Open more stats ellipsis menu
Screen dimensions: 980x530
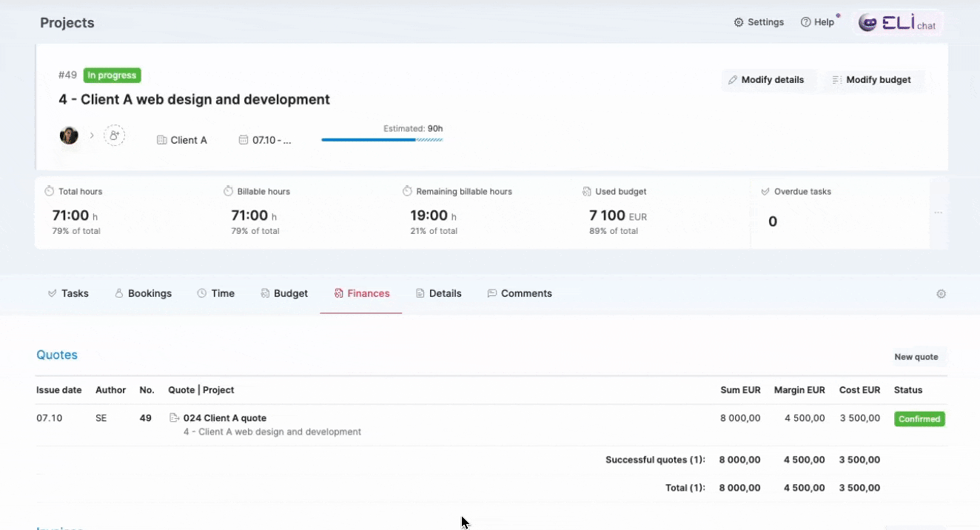(x=938, y=212)
